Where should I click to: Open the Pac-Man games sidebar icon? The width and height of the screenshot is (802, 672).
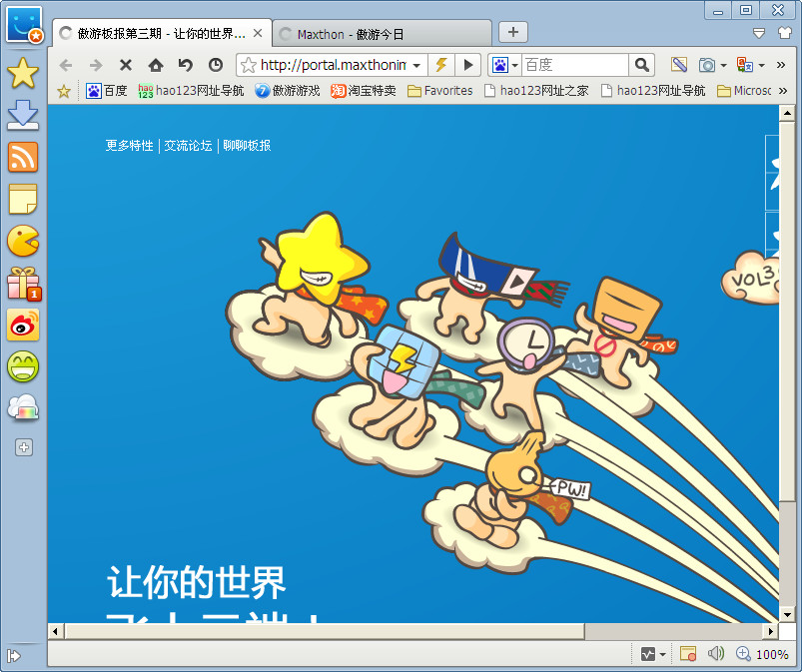click(x=23, y=241)
